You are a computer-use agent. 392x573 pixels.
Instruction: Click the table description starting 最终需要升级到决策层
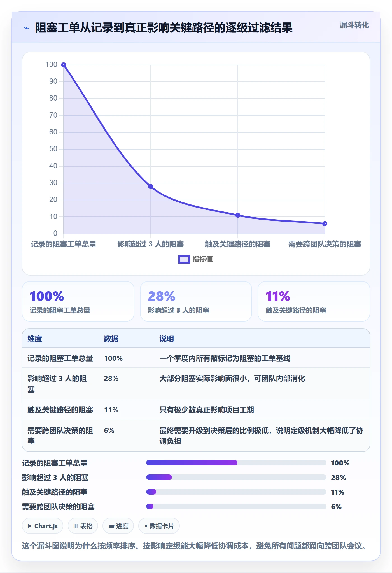pyautogui.click(x=261, y=436)
